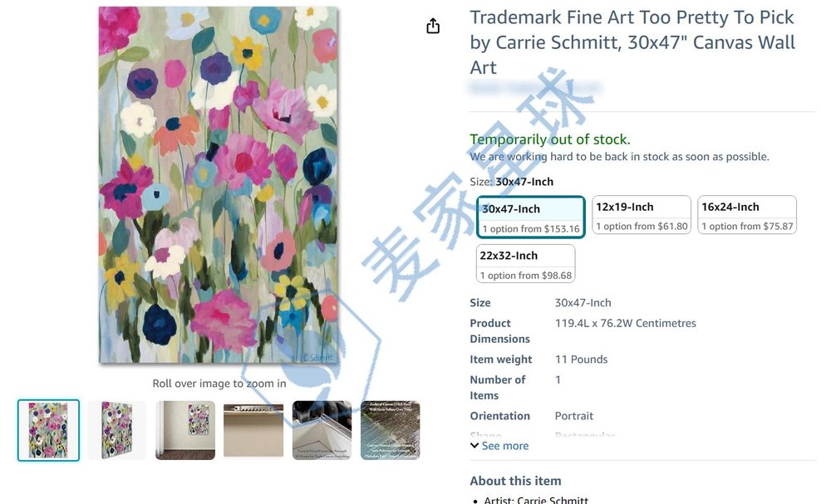Click the blurred brand link under title
831x504 pixels.
tap(535, 87)
